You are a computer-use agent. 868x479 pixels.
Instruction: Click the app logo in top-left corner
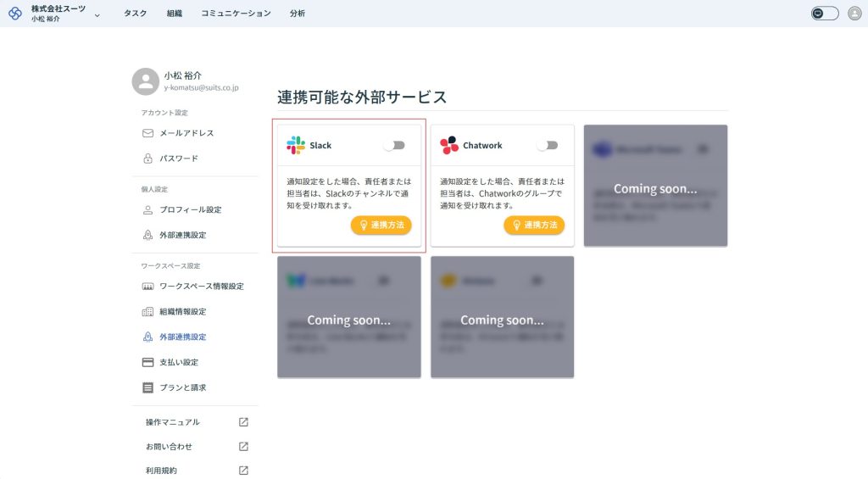tap(15, 13)
